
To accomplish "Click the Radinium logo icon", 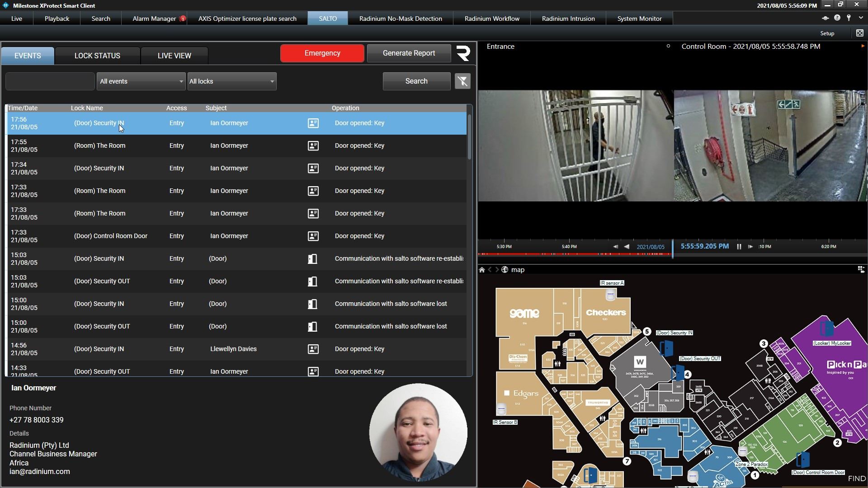I will 463,53.
